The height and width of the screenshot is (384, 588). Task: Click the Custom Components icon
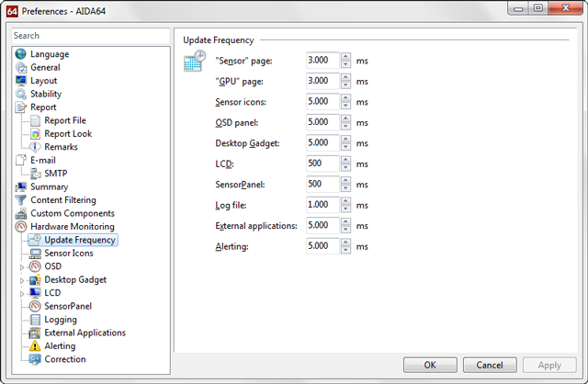(21, 213)
